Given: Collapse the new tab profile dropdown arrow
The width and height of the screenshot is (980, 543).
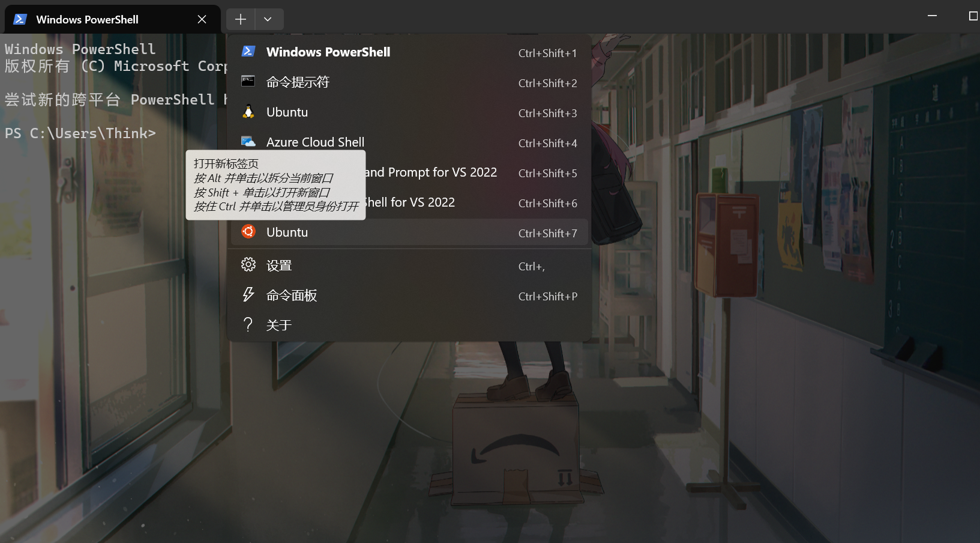Looking at the screenshot, I should [268, 19].
